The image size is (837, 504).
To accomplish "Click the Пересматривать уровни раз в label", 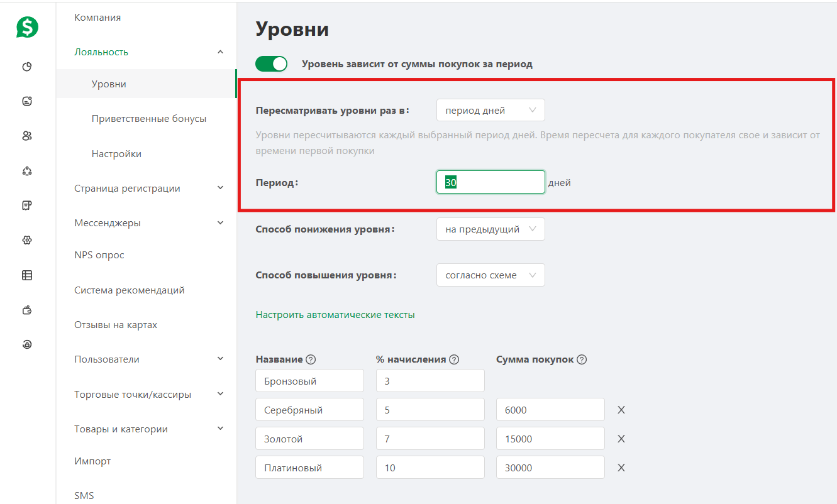I will tap(333, 111).
